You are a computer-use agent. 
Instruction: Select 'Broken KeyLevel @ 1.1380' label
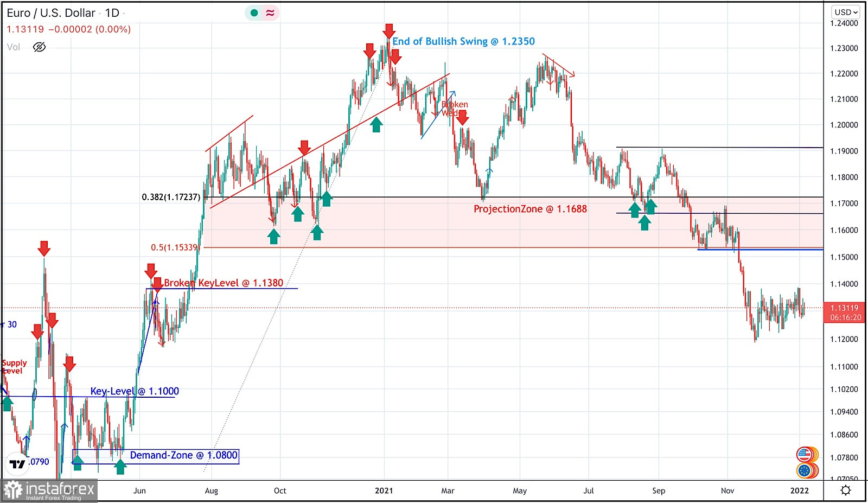click(224, 283)
